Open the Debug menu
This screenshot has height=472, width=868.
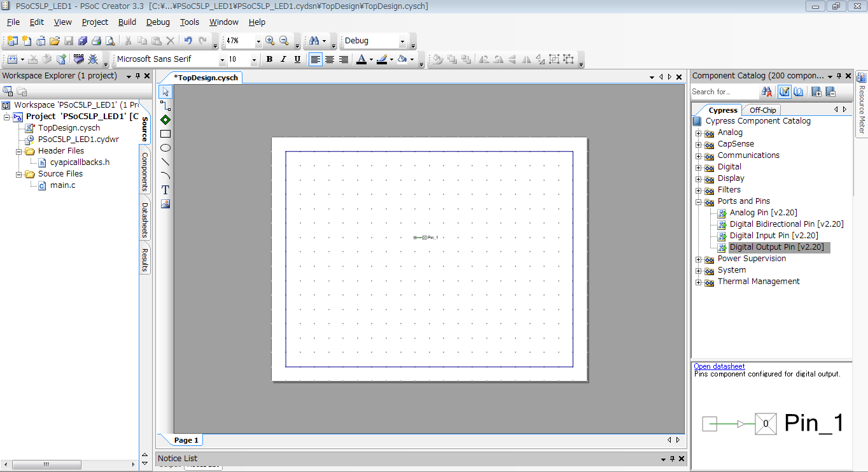(158, 22)
